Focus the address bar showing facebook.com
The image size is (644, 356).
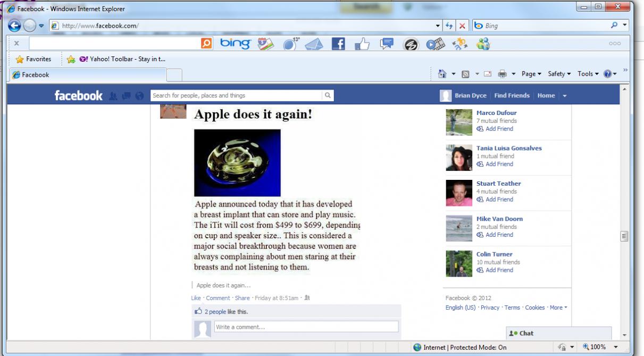pos(241,26)
